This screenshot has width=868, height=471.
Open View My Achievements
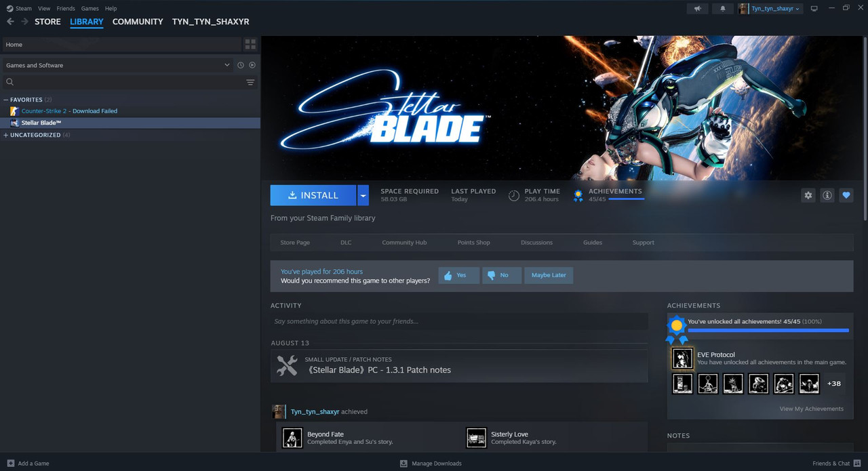click(812, 409)
